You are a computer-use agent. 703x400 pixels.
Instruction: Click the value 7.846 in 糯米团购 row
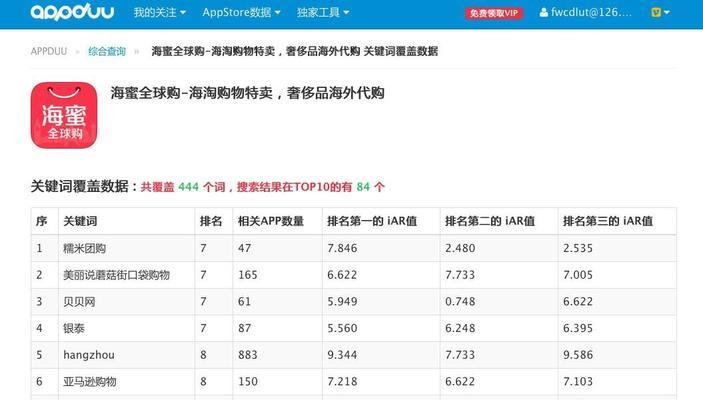342,248
